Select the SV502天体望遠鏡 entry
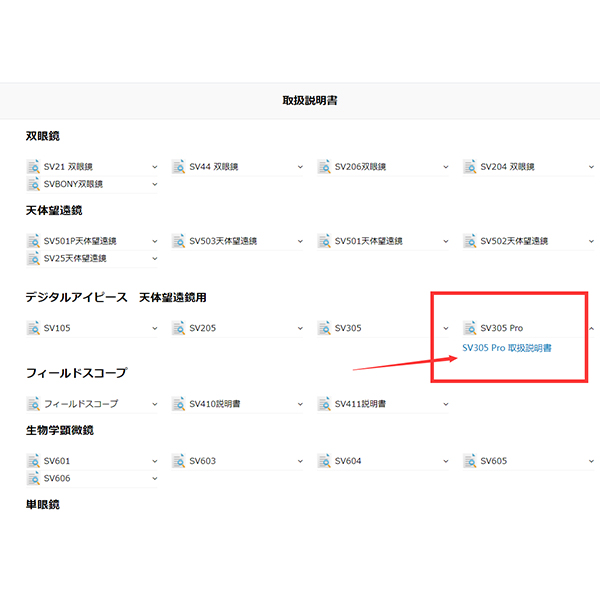This screenshot has width=600, height=600. point(515,241)
